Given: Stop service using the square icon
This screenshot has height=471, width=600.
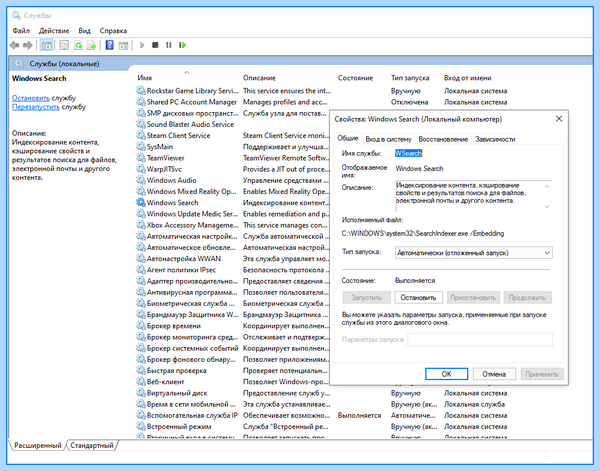Looking at the screenshot, I should click(x=155, y=45).
